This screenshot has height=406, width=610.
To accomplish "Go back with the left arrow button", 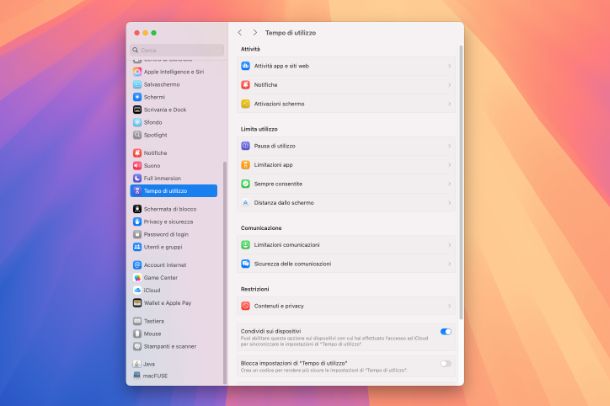I will coord(239,33).
